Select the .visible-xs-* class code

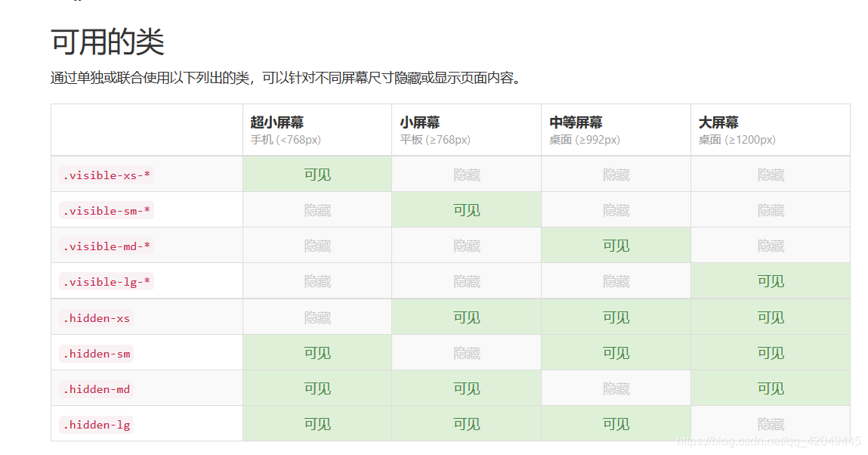tap(107, 175)
